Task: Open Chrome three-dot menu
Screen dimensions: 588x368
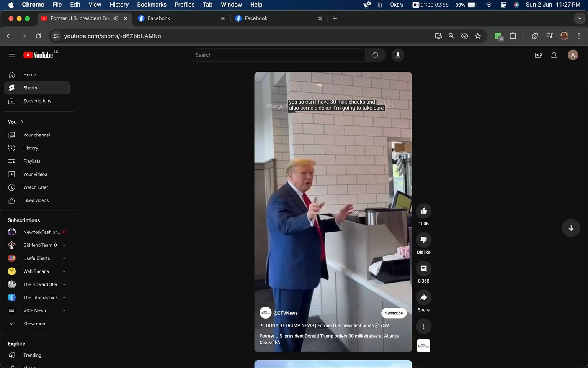Action: 579,36
